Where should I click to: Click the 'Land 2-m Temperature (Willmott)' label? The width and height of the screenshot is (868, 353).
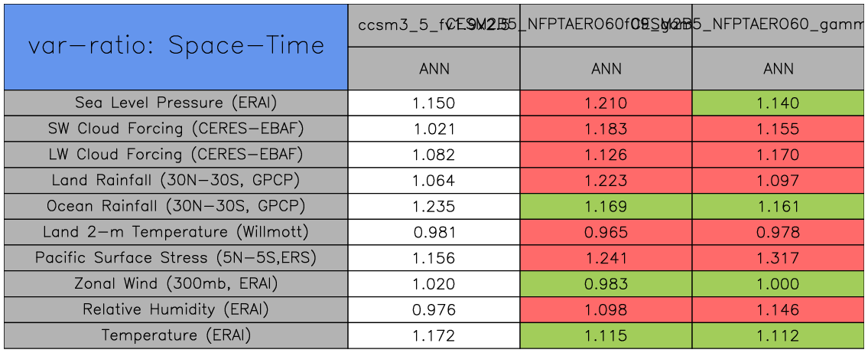(176, 232)
